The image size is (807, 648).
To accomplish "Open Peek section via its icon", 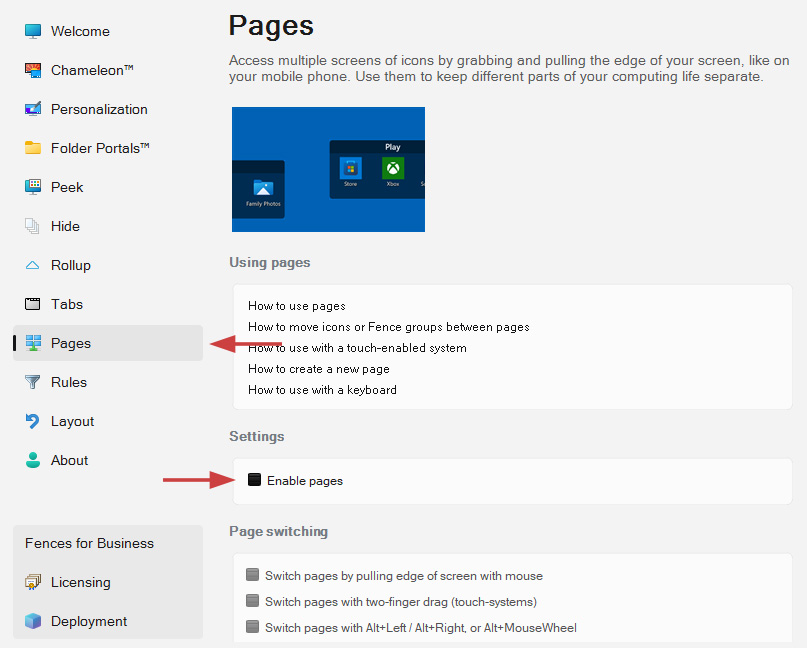I will pyautogui.click(x=33, y=187).
